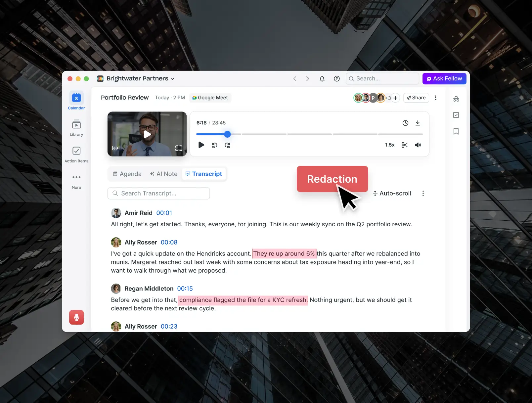Rewind the recording 10 seconds
Viewport: 532px width, 403px height.
coord(214,145)
